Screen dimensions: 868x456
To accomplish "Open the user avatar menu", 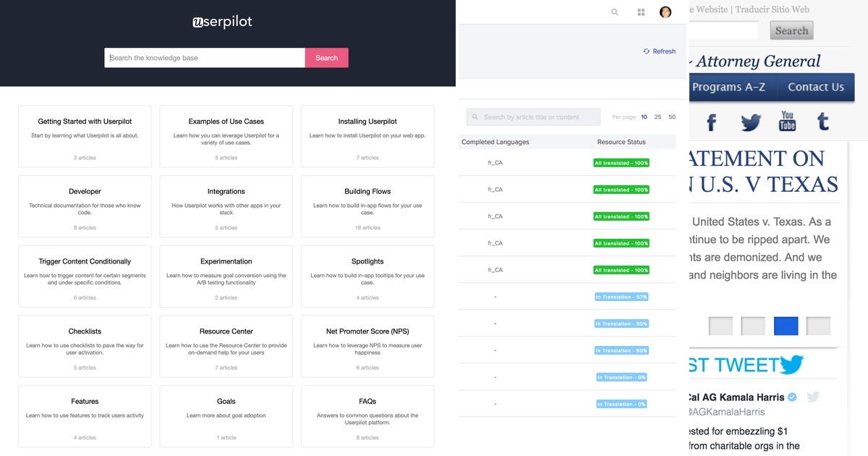I will [x=665, y=12].
